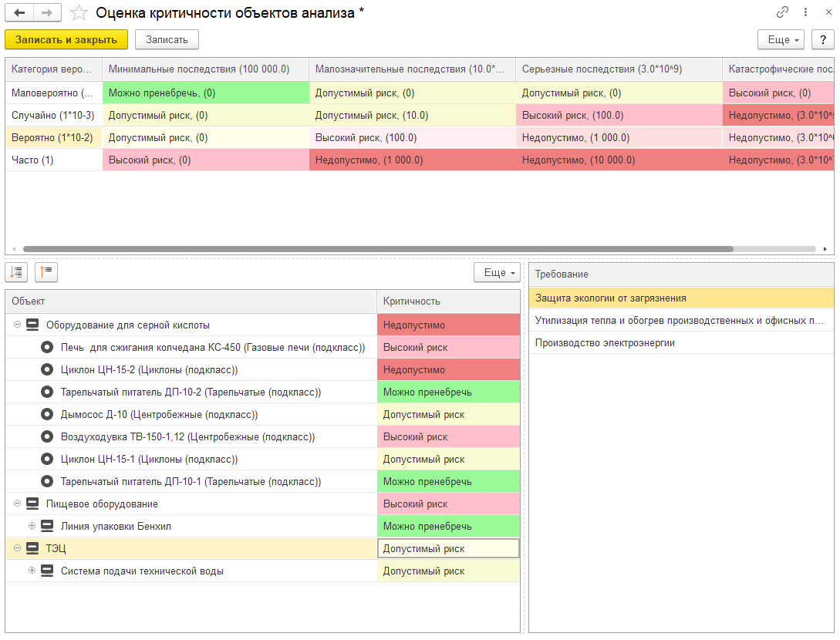
Task: Click the Объект column header
Action: 191,301
